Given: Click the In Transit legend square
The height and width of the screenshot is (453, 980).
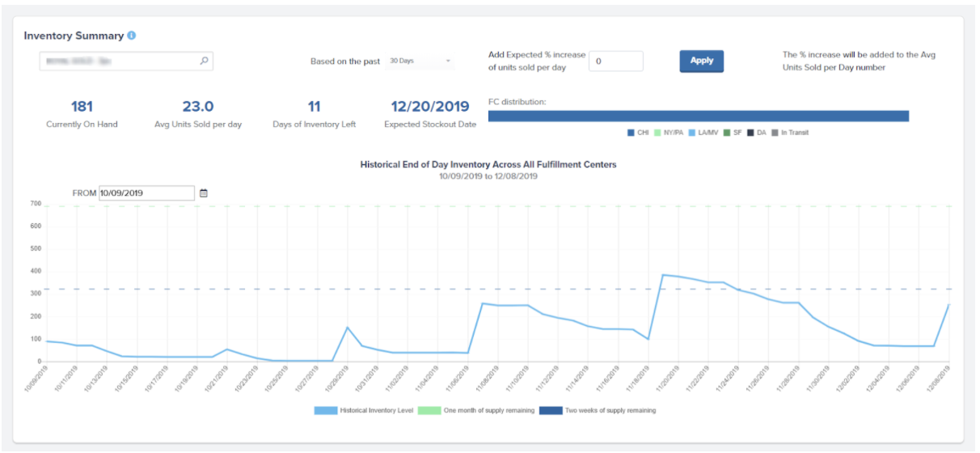Looking at the screenshot, I should (775, 133).
